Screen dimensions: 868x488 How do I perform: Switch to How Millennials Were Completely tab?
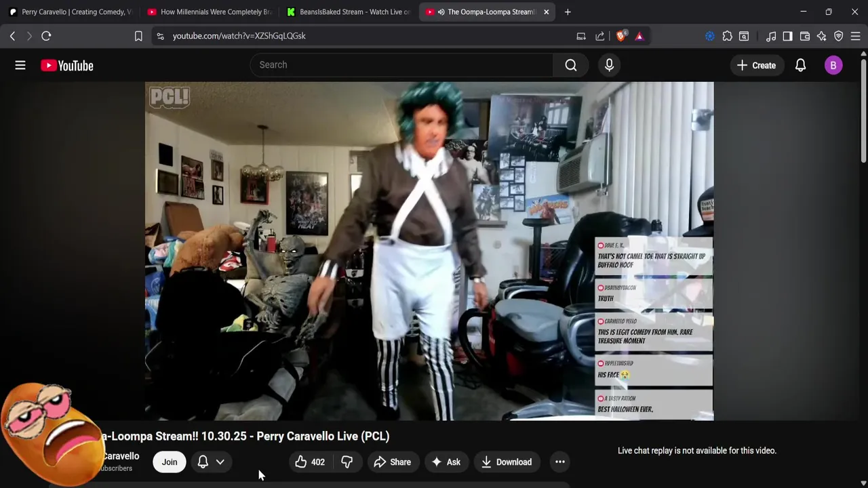(x=209, y=12)
